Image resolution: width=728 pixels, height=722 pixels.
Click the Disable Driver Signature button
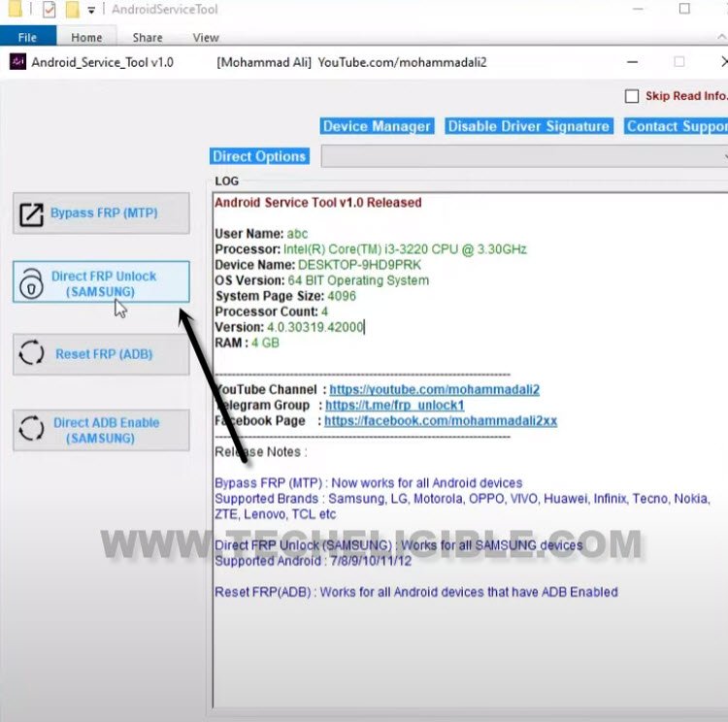click(x=528, y=126)
